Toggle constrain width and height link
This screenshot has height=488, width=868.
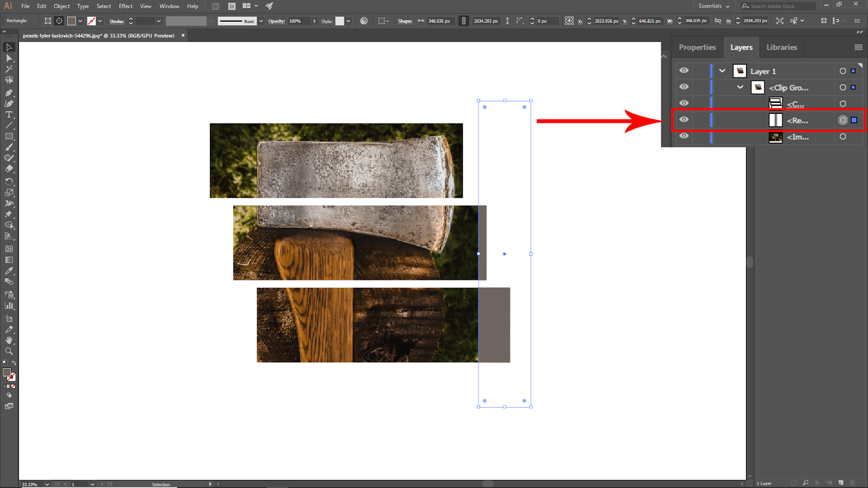click(x=718, y=21)
